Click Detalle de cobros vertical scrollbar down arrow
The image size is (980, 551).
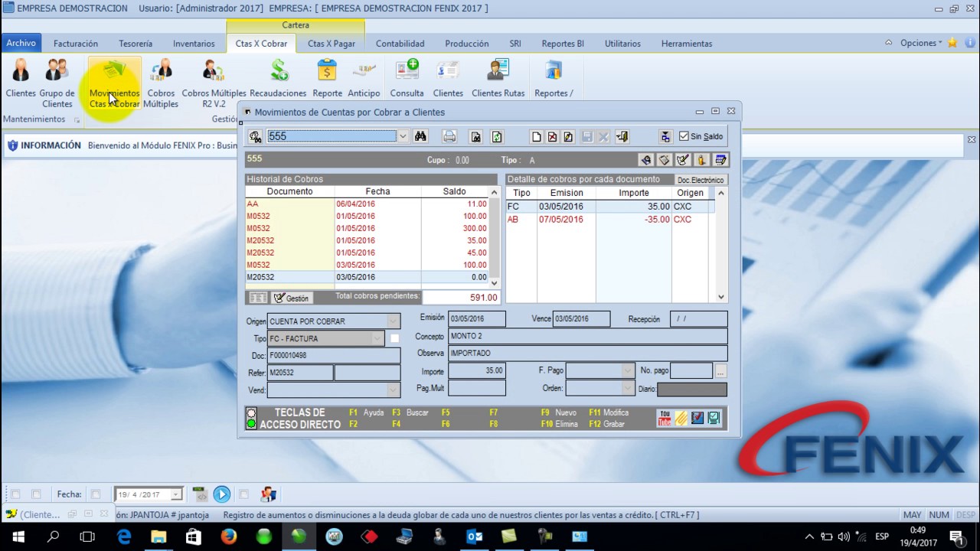720,297
